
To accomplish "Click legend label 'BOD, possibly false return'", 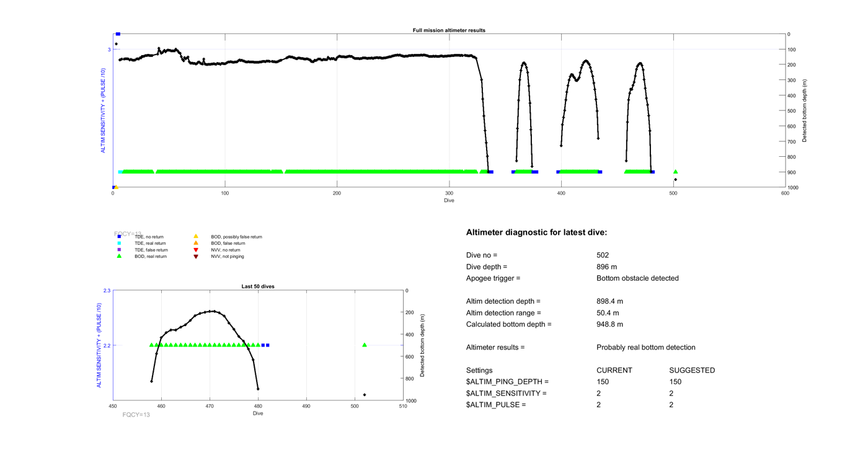I will [236, 237].
